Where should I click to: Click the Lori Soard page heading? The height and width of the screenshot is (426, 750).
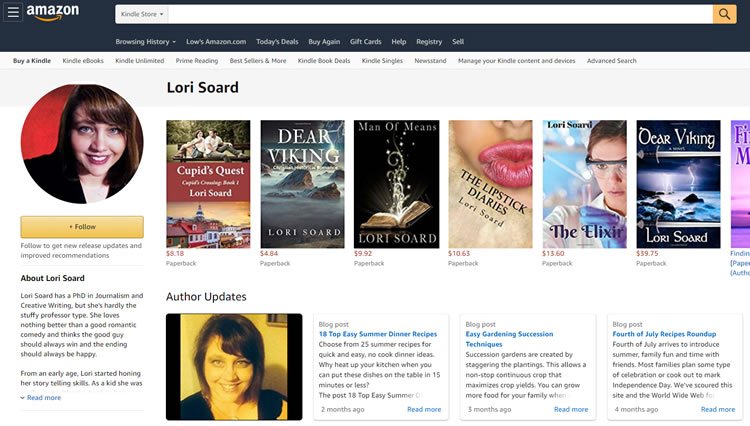[202, 87]
